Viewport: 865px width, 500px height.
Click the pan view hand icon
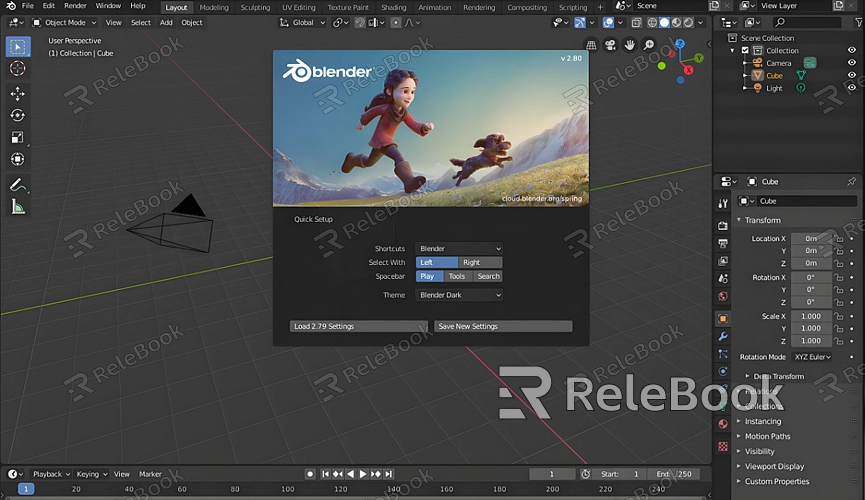(x=629, y=45)
